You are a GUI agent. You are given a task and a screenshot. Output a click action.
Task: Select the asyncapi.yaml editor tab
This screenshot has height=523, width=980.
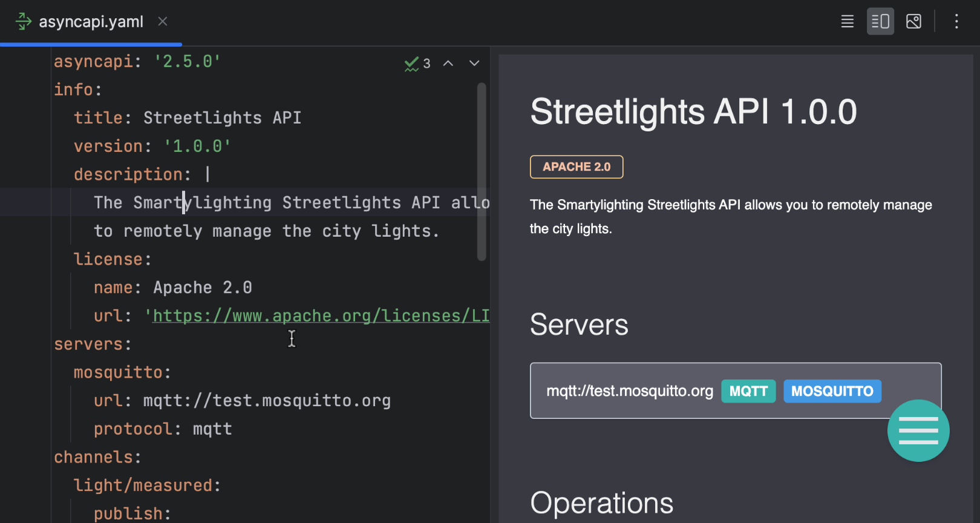(91, 22)
